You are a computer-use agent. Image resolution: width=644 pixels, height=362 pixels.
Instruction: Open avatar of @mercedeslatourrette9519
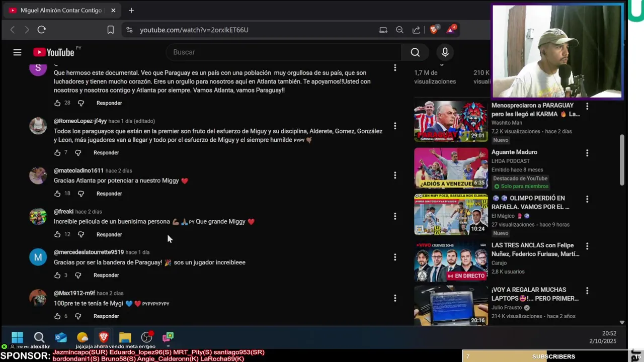(x=38, y=257)
